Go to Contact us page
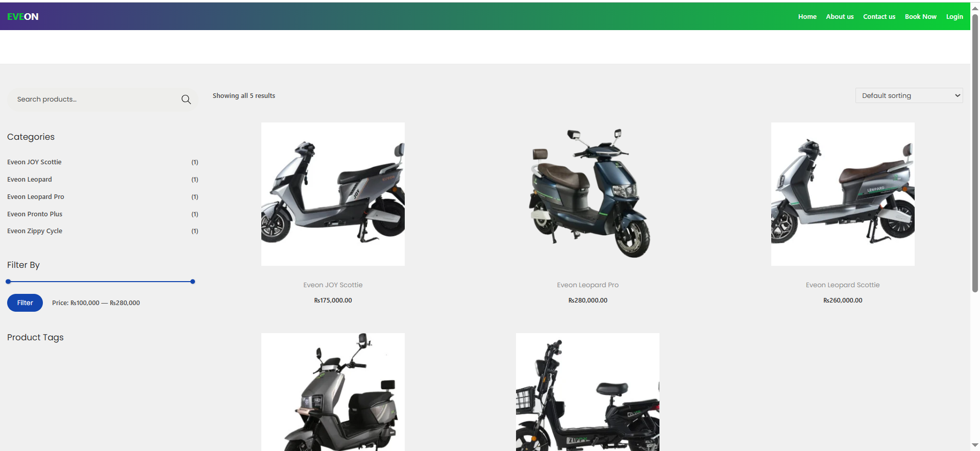This screenshot has height=451, width=980. pos(879,17)
